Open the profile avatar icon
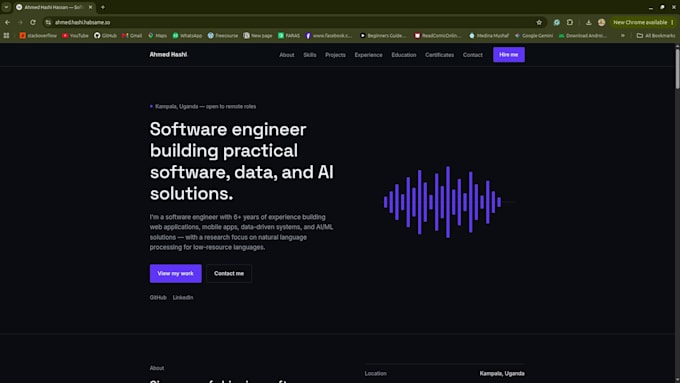The height and width of the screenshot is (383, 680). [602, 22]
